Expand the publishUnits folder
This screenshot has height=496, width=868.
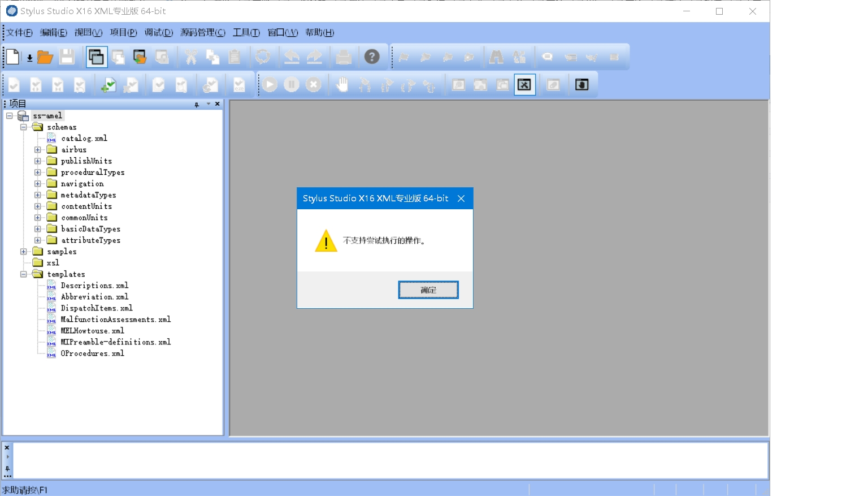pos(38,161)
